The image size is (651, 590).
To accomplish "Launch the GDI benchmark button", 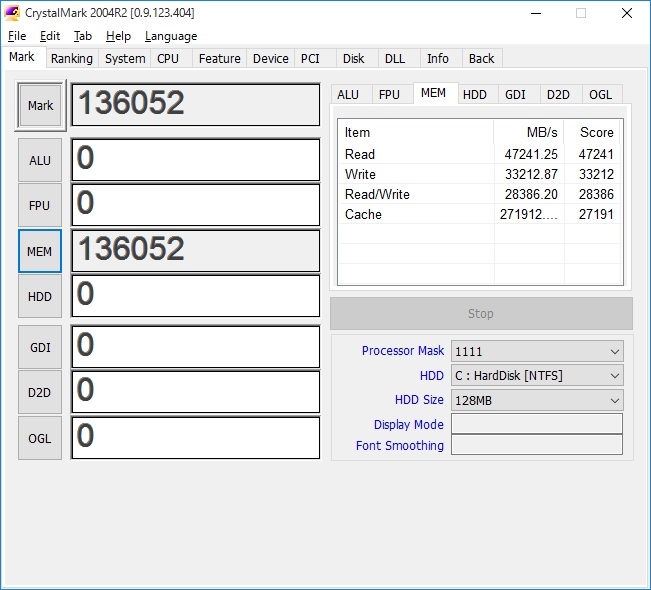I will tap(40, 346).
